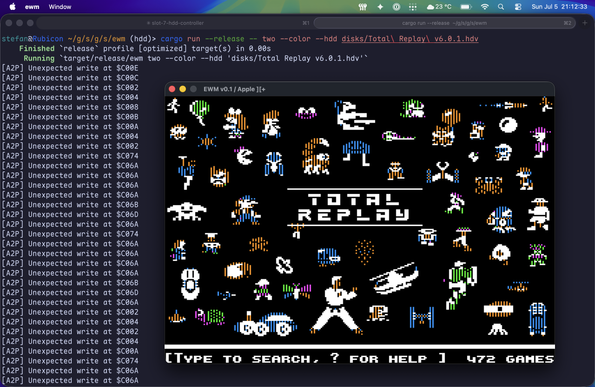Open the ewm application menu
Screen dimensions: 595x387
click(32, 7)
